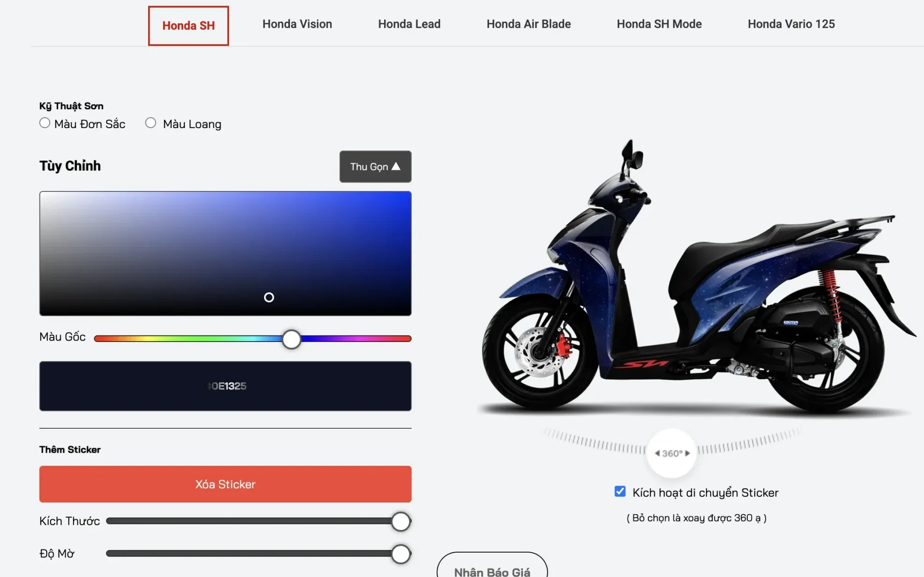Click the Độ Mờ opacity slider handle
Viewport: 924px width, 577px height.
click(x=401, y=554)
